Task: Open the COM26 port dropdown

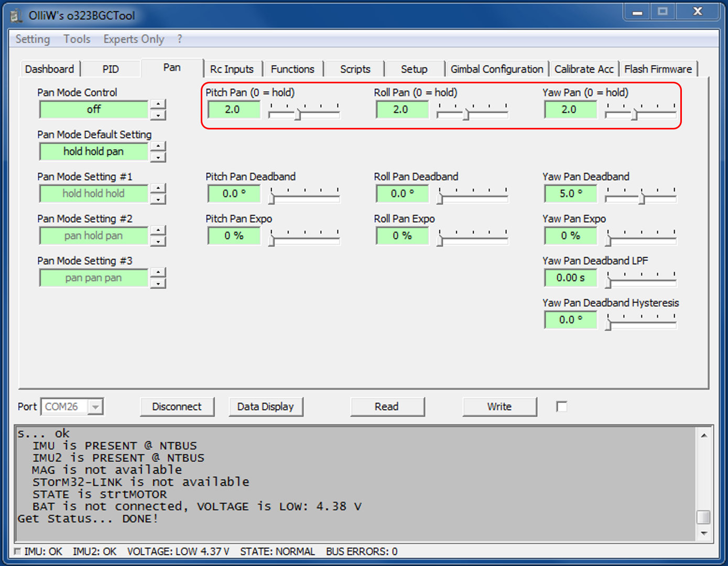Action: coord(95,407)
